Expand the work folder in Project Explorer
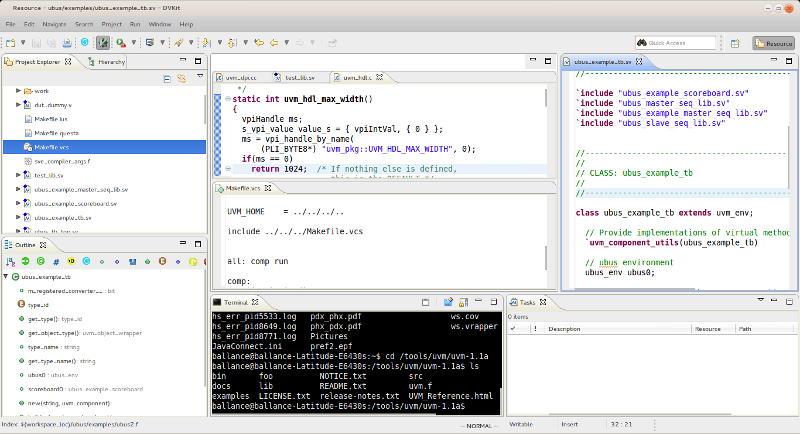Screen dimensions: 800x434 pyautogui.click(x=19, y=90)
